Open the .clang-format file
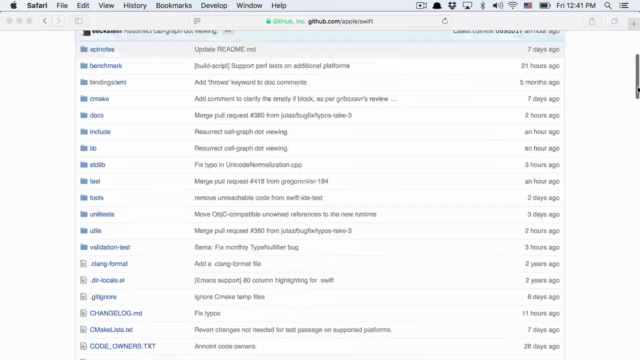Image resolution: width=640 pixels, height=360 pixels. 109,264
